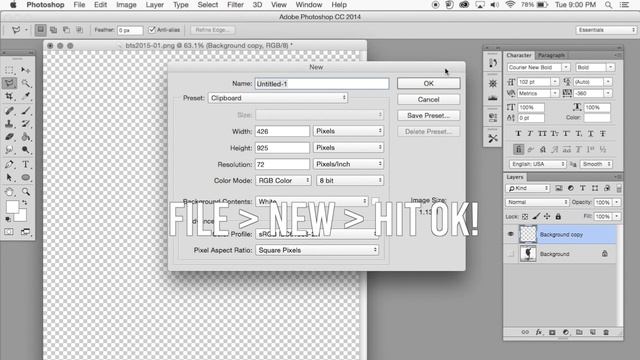This screenshot has height=360, width=640.
Task: Open the Essentials workspace dropdown
Action: click(606, 30)
